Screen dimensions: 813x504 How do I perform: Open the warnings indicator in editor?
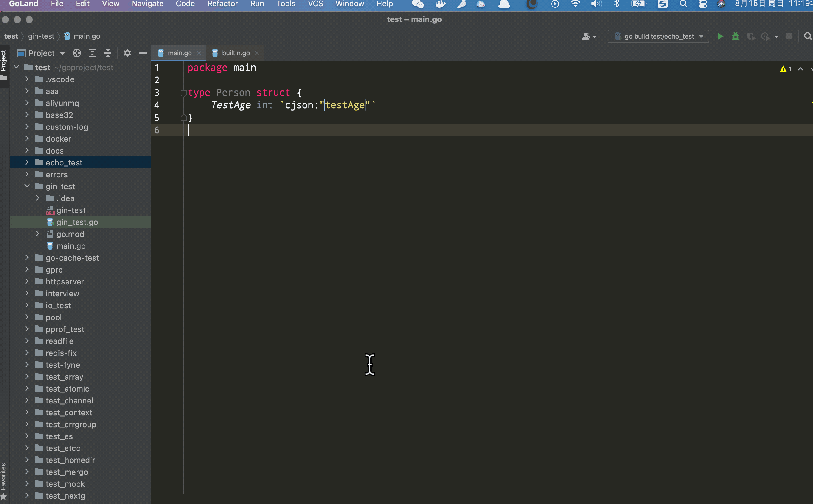pos(786,69)
